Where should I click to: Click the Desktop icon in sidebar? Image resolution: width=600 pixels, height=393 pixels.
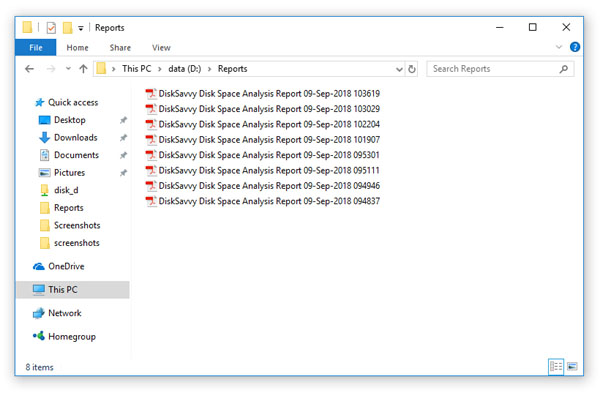(44, 120)
